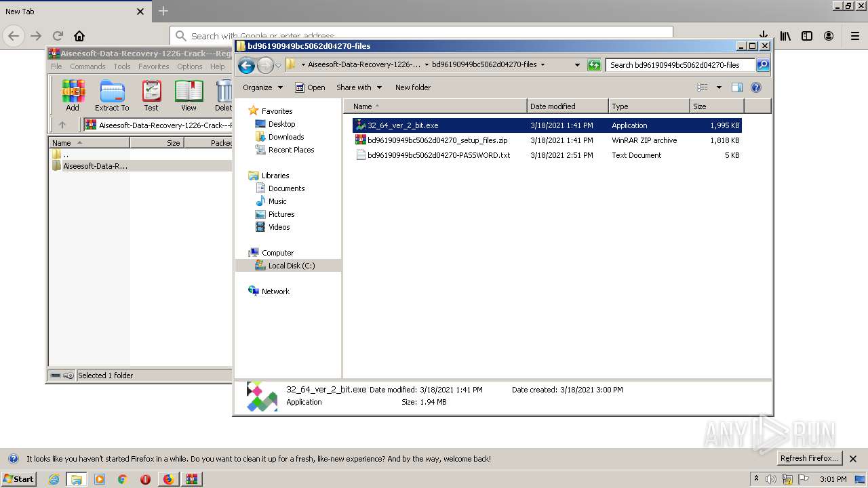Launch Internet Explorer from the taskbar
Screen dimensions: 868x488
tap(54, 479)
